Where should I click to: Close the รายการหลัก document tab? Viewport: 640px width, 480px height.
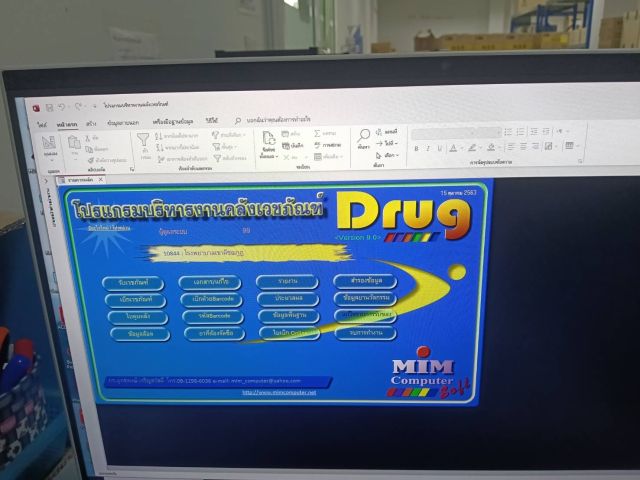coord(100,179)
